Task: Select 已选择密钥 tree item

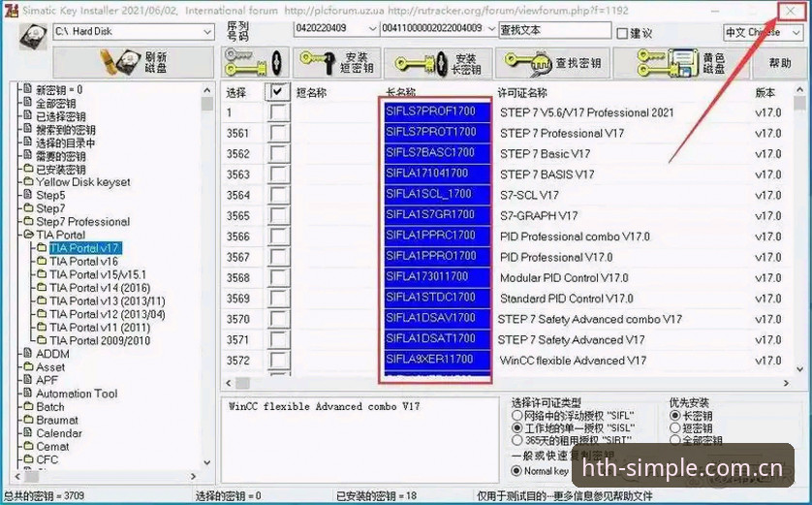Action: click(61, 116)
